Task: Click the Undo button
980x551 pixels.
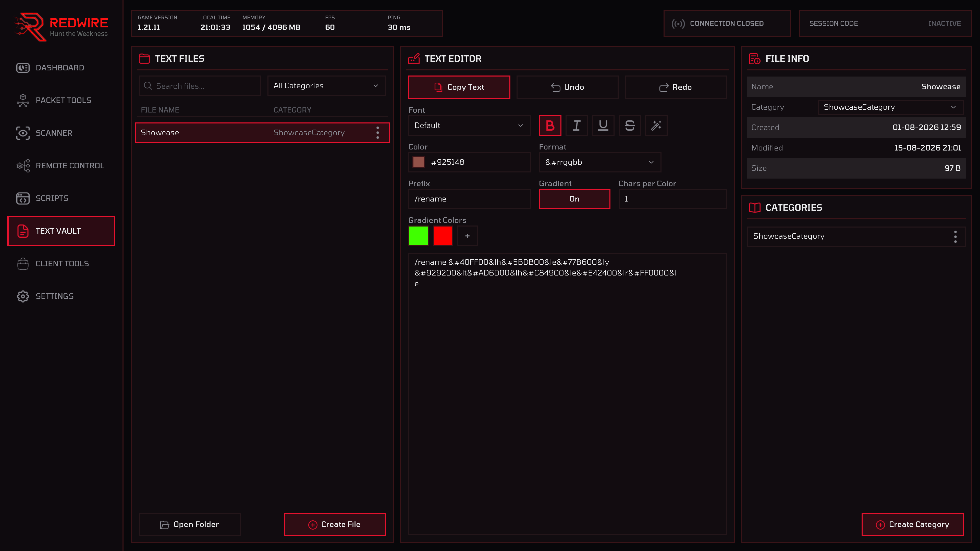Action: coord(567,87)
